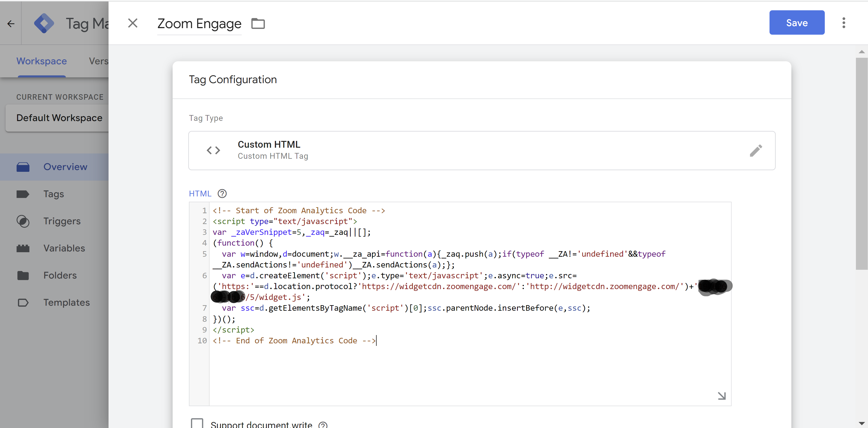Click the Triggers target icon
The height and width of the screenshot is (428, 868).
click(23, 221)
